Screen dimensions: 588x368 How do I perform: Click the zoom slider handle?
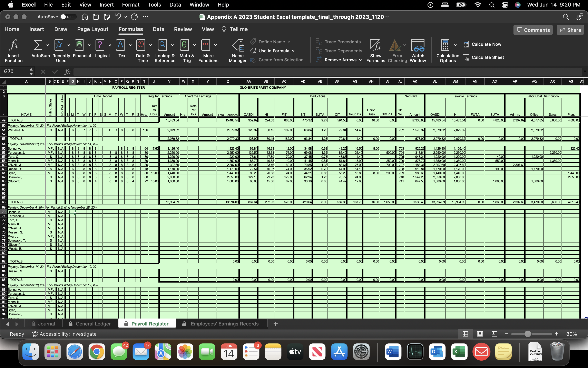point(528,334)
